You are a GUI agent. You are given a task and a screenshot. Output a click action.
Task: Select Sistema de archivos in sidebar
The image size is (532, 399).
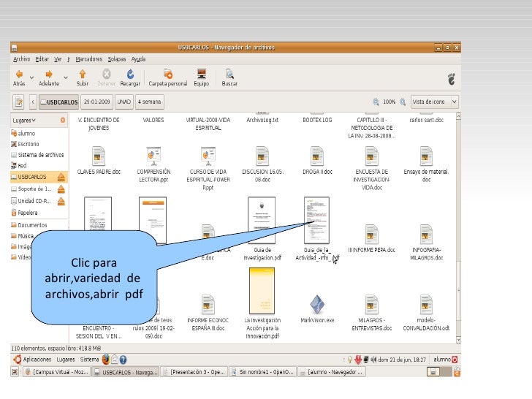[x=37, y=155]
